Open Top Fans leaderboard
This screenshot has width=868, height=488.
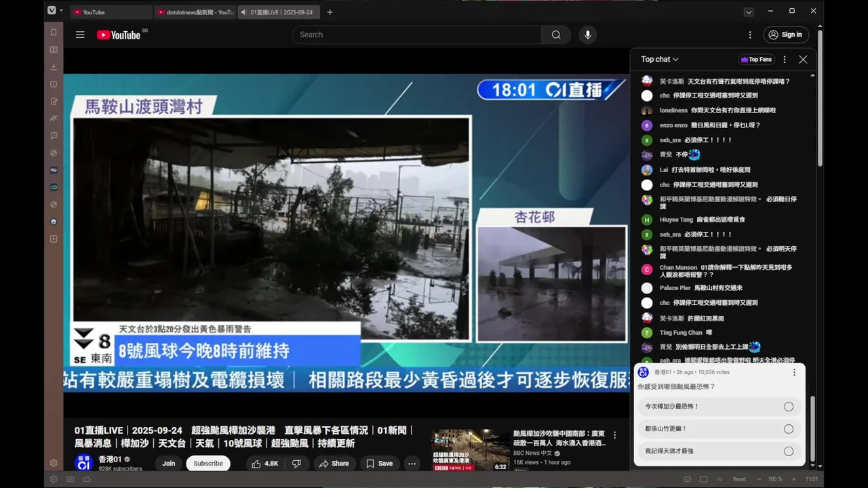click(x=756, y=60)
